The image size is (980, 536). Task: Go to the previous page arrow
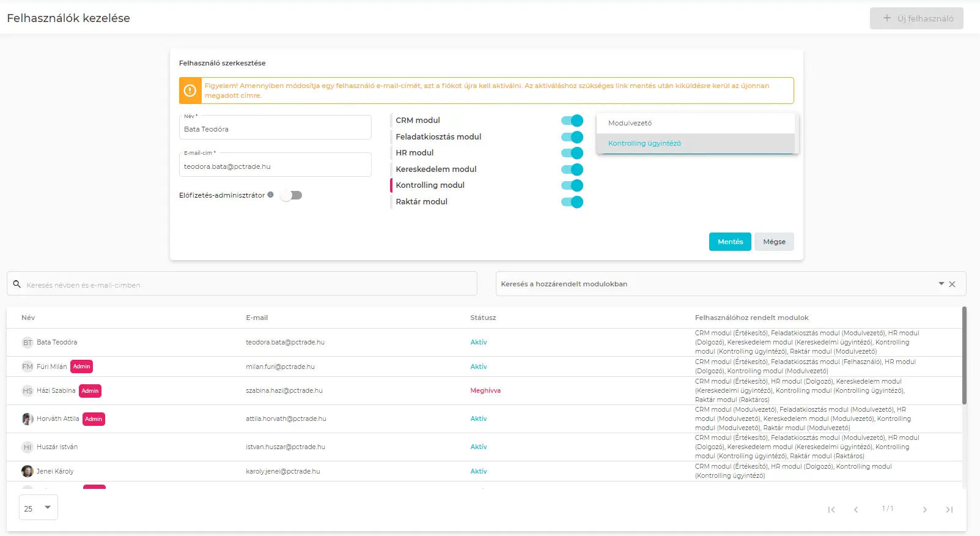(856, 510)
